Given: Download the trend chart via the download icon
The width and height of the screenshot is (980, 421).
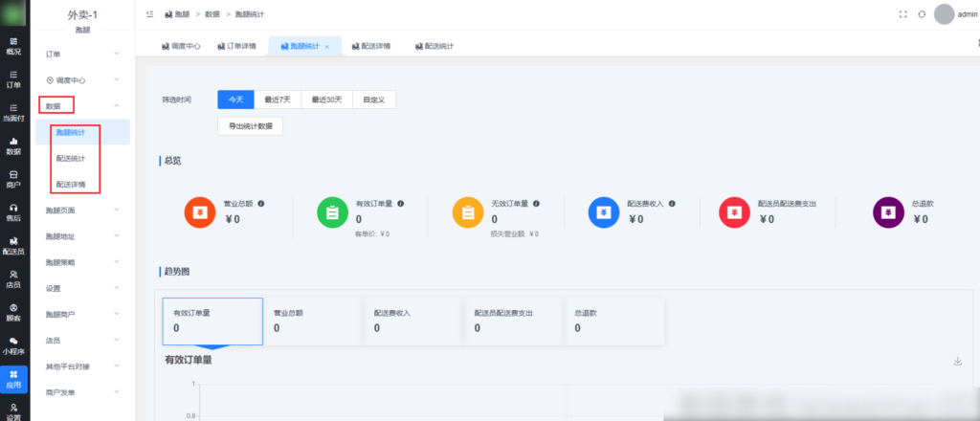Looking at the screenshot, I should pyautogui.click(x=957, y=361).
